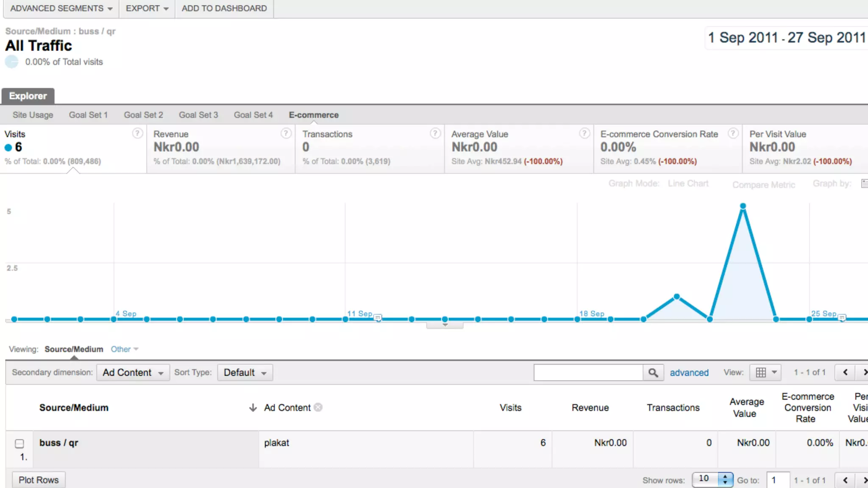
Task: Open the table View type dropdown
Action: [x=765, y=373]
